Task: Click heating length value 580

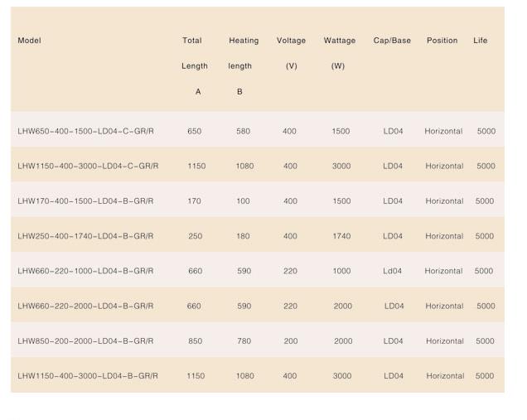Action: click(x=243, y=131)
